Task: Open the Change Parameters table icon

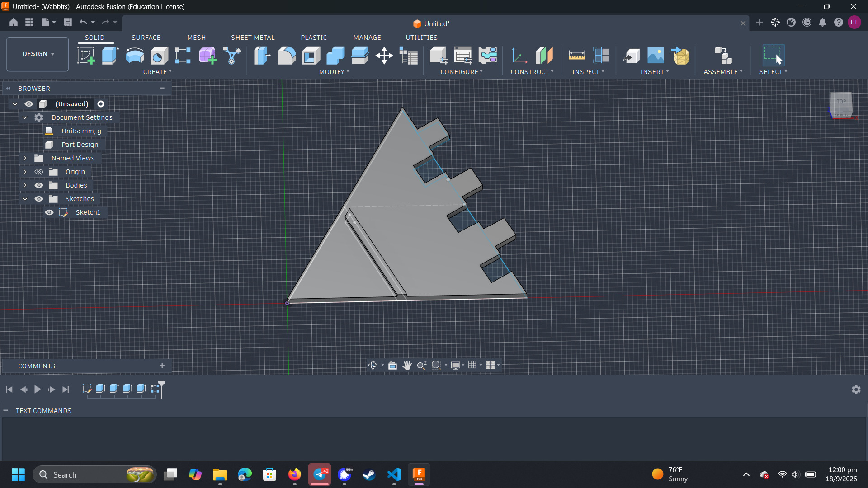Action: point(463,56)
